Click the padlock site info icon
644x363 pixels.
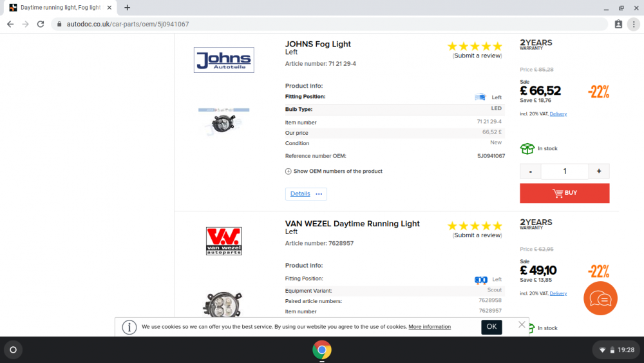59,25
